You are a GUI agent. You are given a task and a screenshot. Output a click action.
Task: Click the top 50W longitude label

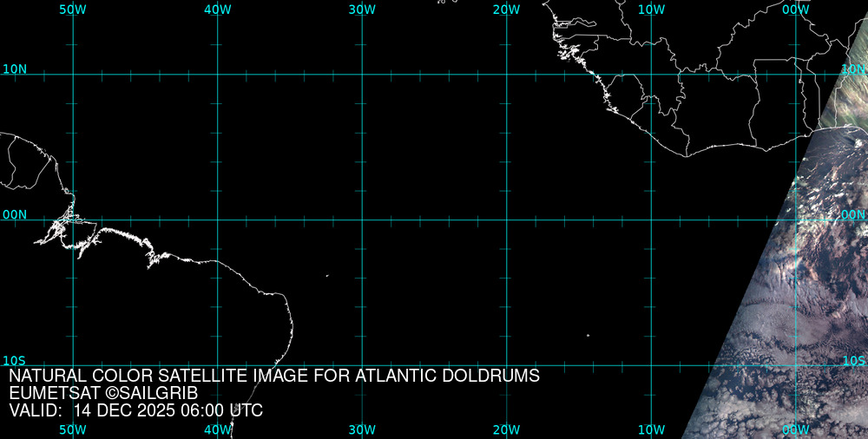73,9
